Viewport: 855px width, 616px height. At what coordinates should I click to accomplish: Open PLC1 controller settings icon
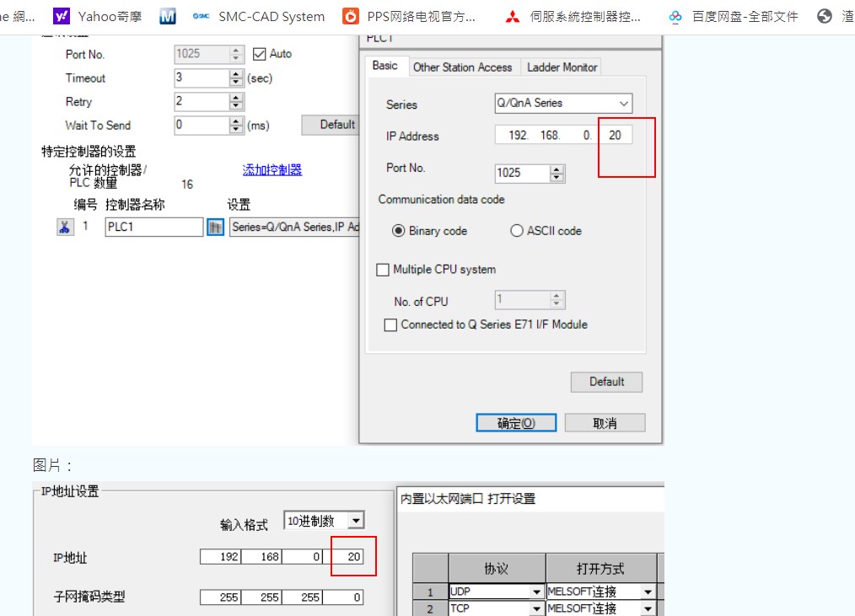(x=216, y=227)
